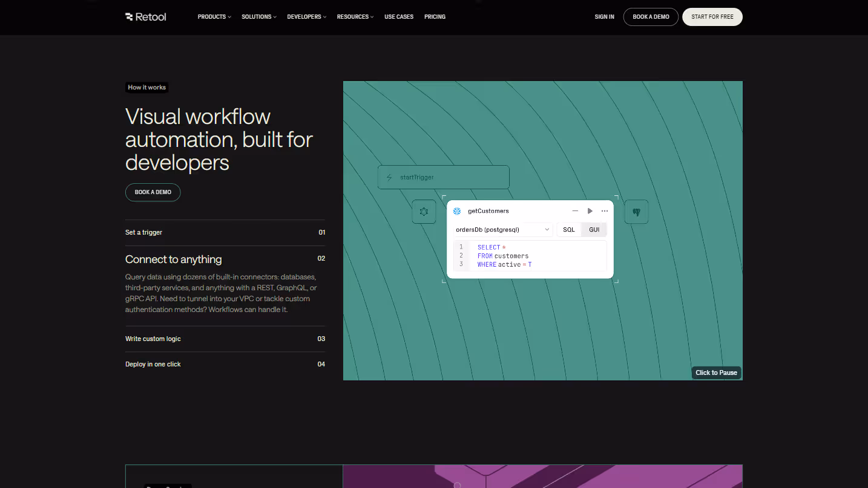Click the Snowflake icon beside getCustomers
This screenshot has height=488, width=868.
(x=457, y=211)
